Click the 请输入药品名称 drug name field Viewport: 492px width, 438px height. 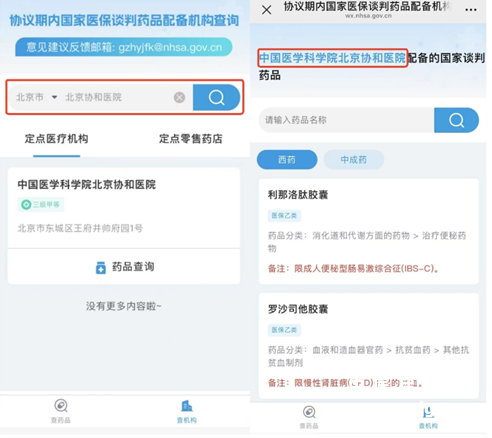click(x=347, y=120)
